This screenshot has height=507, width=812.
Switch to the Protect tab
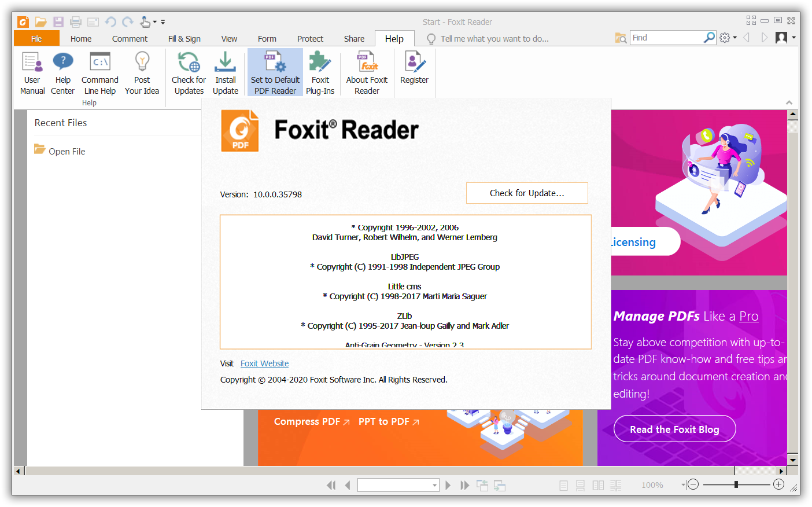310,39
